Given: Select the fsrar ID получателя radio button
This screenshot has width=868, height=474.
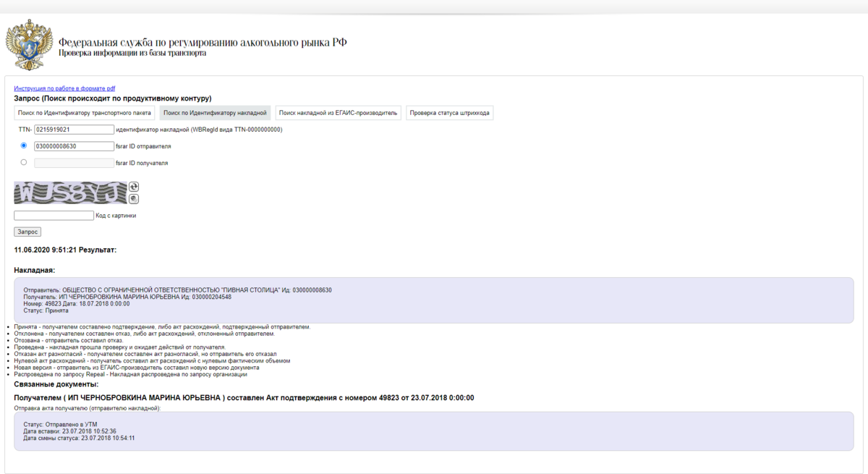Looking at the screenshot, I should tap(24, 162).
